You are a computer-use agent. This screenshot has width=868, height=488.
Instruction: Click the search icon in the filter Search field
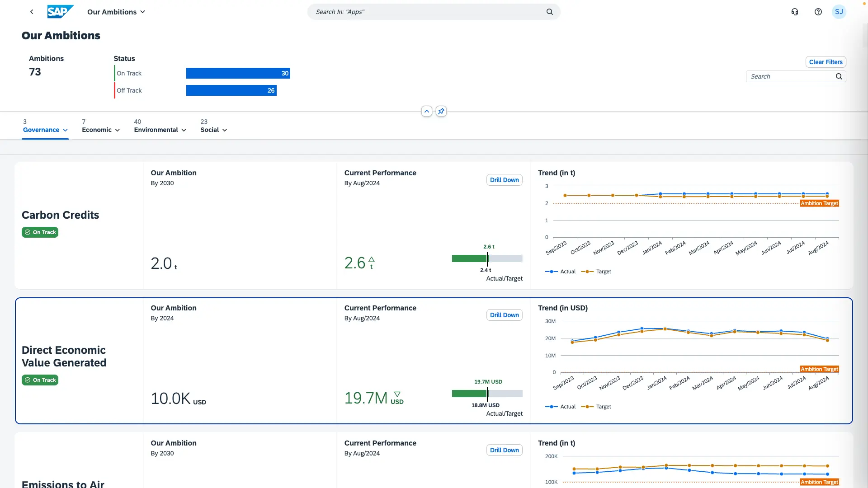point(839,76)
